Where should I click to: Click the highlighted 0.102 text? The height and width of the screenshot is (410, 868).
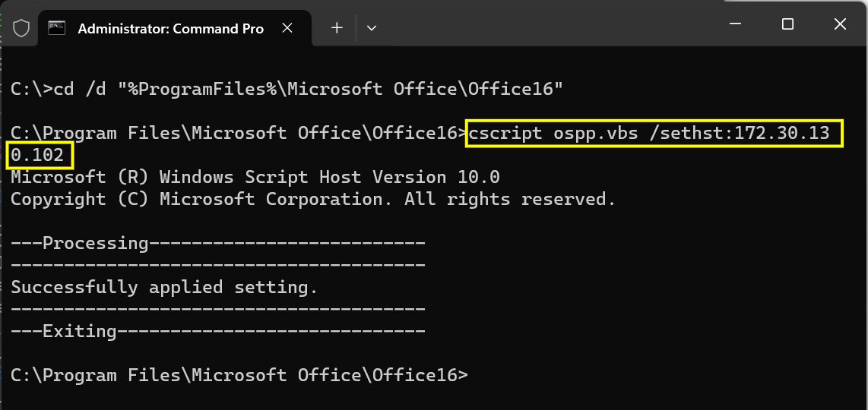[40, 156]
